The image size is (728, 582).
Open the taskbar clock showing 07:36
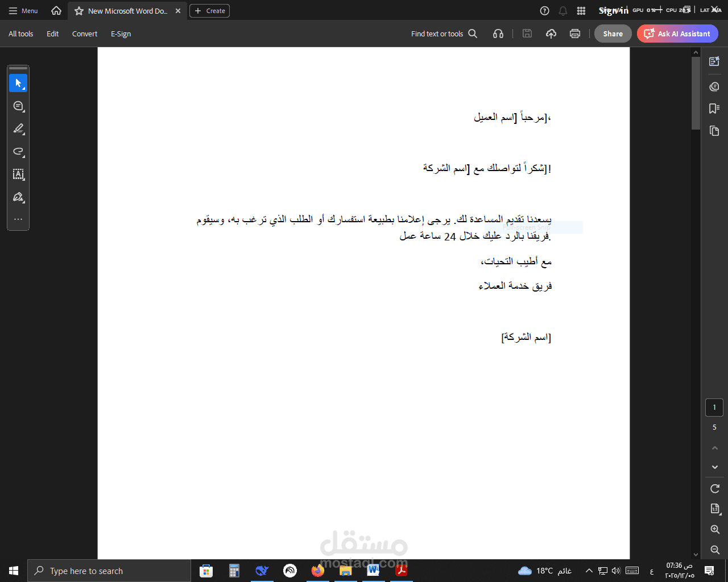(x=680, y=571)
